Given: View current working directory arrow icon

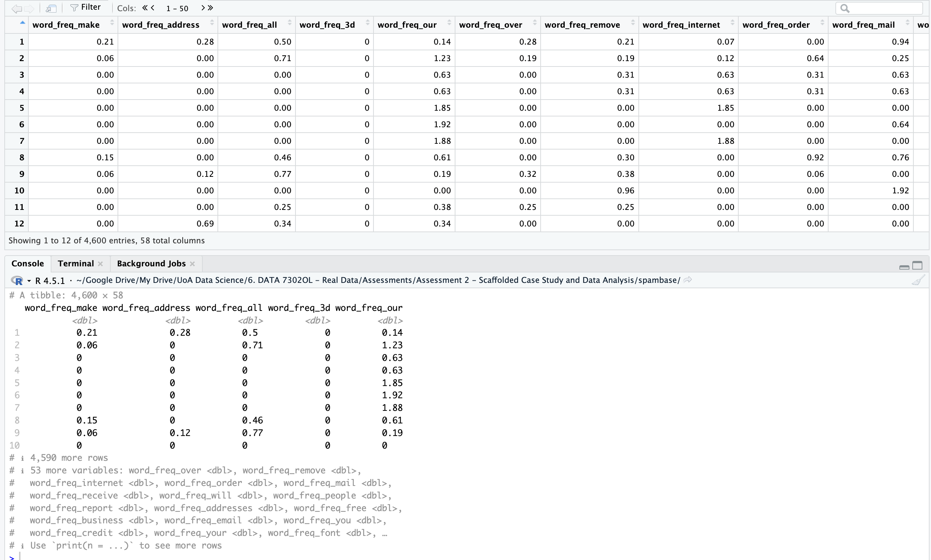Looking at the screenshot, I should tap(688, 280).
